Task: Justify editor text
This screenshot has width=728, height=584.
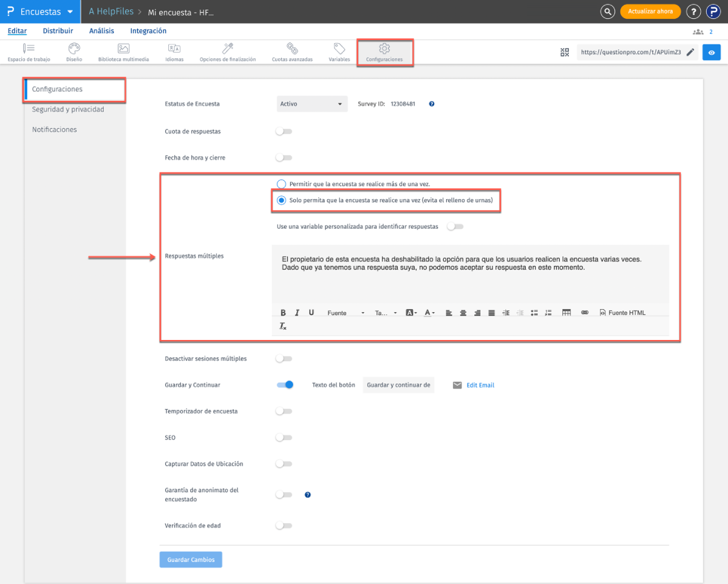Action: [491, 313]
